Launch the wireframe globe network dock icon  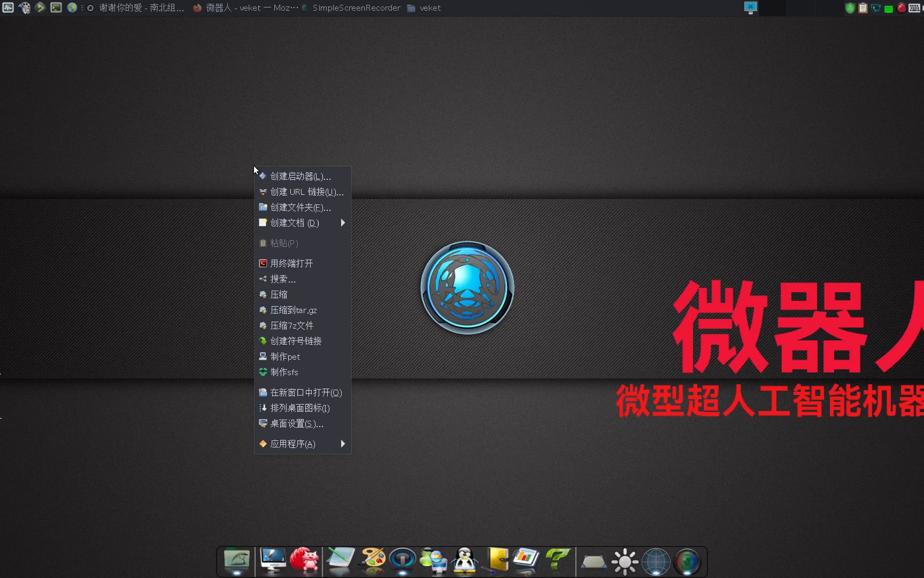tap(656, 562)
